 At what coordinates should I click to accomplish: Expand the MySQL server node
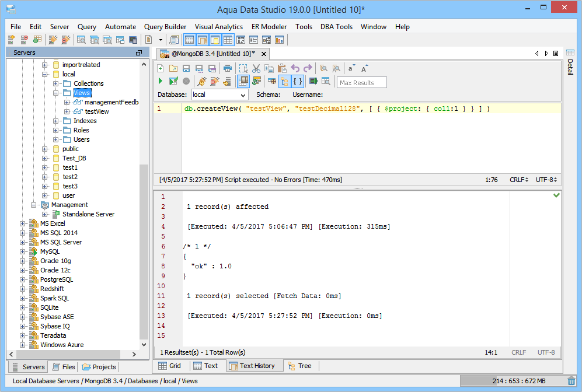tap(23, 251)
